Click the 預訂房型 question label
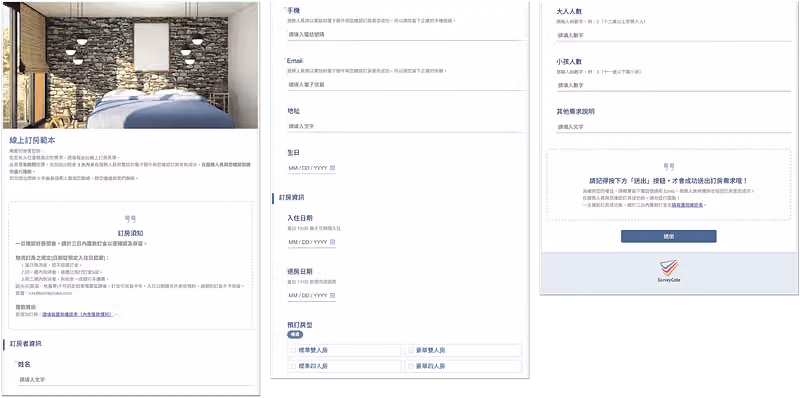 tap(299, 325)
